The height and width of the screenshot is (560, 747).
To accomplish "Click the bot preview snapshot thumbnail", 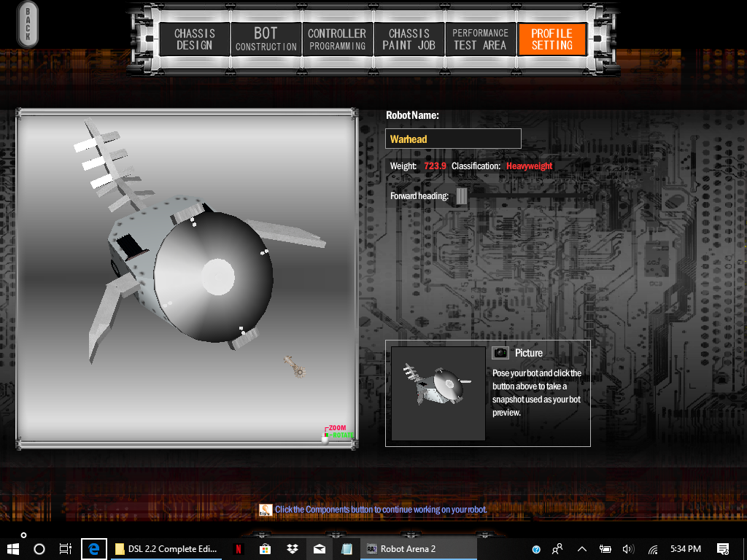I will coord(438,393).
